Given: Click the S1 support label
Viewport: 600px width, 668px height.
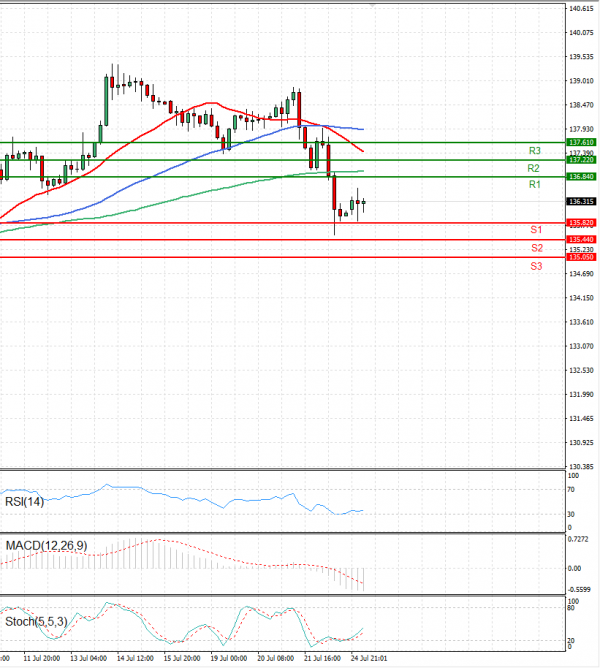Looking at the screenshot, I should (536, 230).
